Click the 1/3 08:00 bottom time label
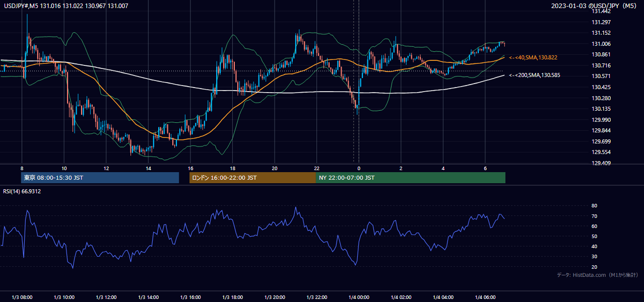 click(22, 297)
